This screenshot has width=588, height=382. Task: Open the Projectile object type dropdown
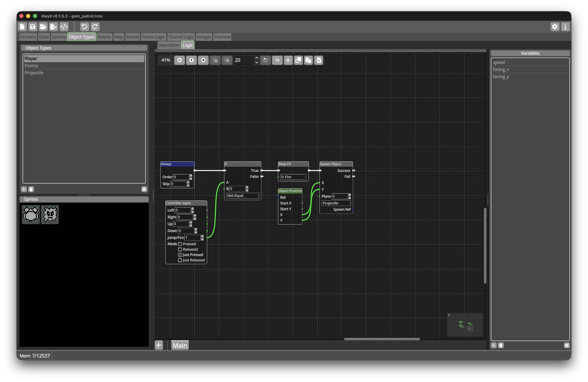(336, 203)
